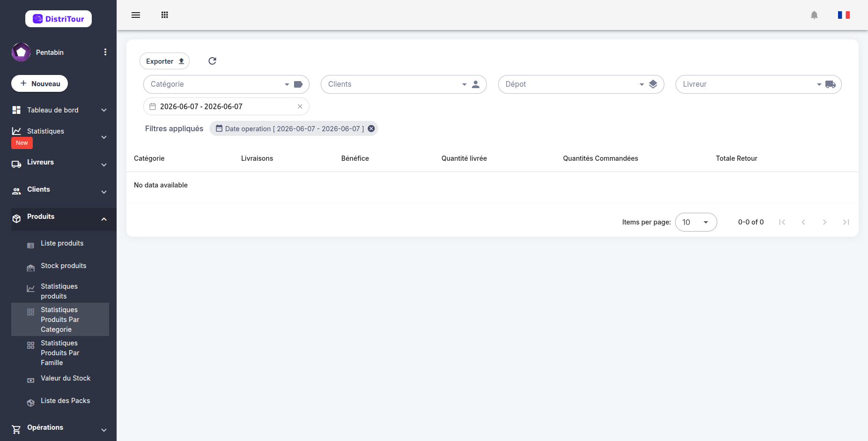The height and width of the screenshot is (441, 868).
Task: Sort by the Catégorie column header
Action: pyautogui.click(x=149, y=158)
